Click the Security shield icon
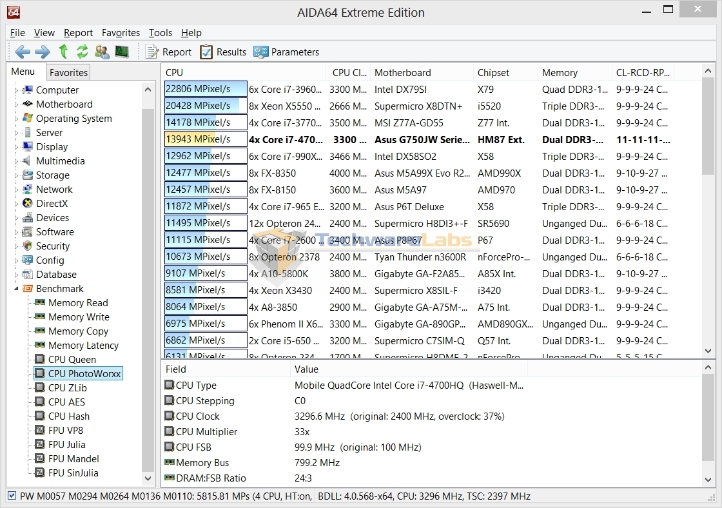 click(x=28, y=246)
